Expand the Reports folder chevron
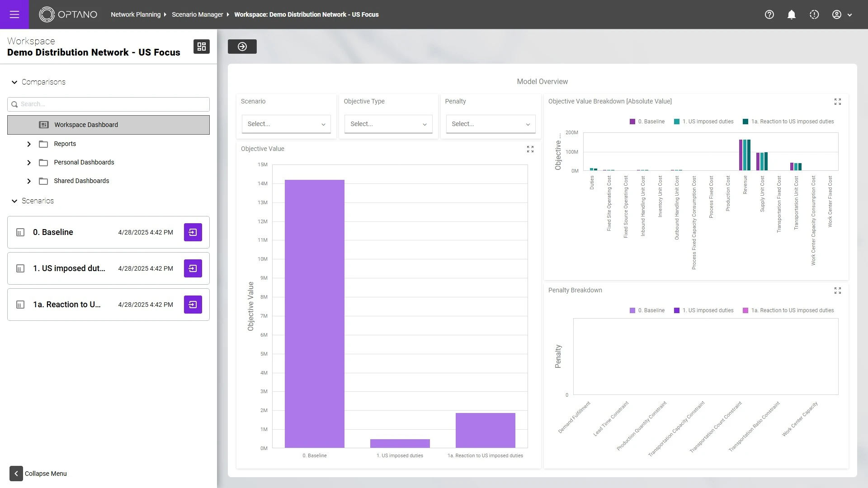868x488 pixels. pos(29,144)
